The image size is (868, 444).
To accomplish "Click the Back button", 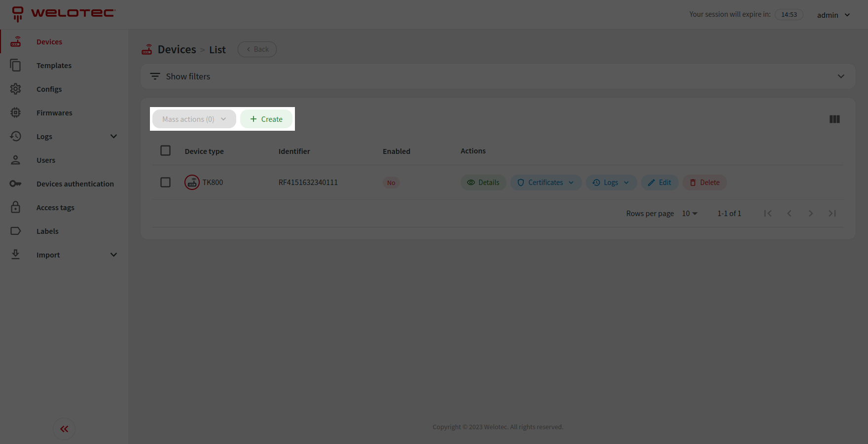I will point(257,49).
